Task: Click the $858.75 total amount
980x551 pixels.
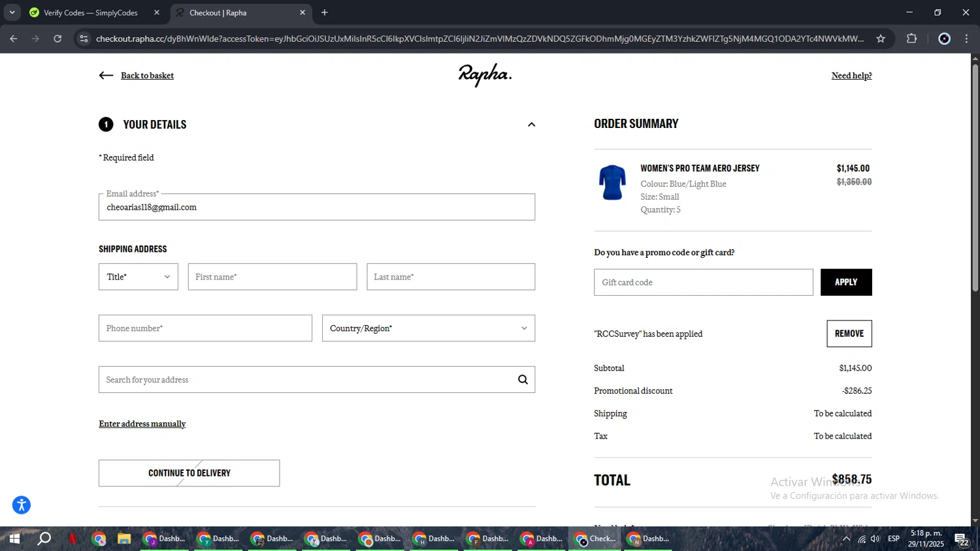Action: tap(852, 479)
